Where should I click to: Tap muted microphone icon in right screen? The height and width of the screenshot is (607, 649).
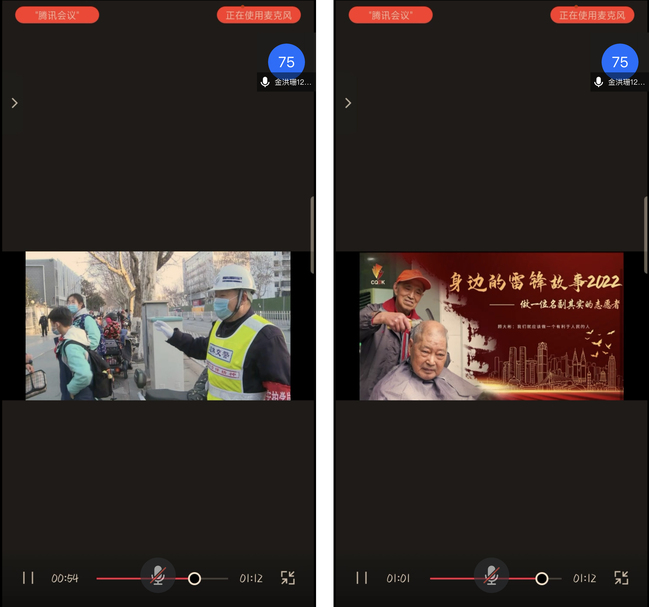491,575
